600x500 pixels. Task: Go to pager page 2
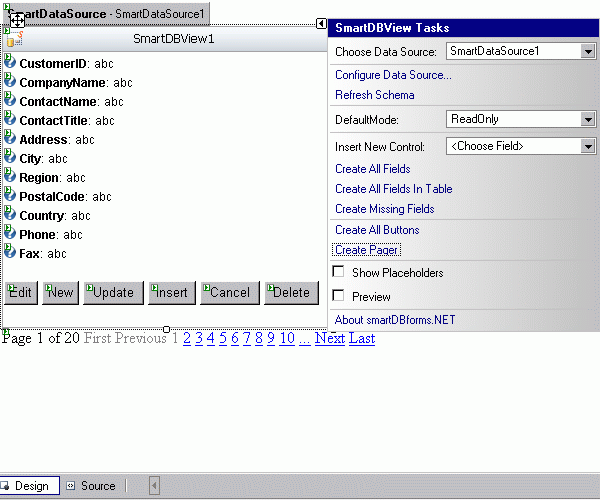coord(187,338)
